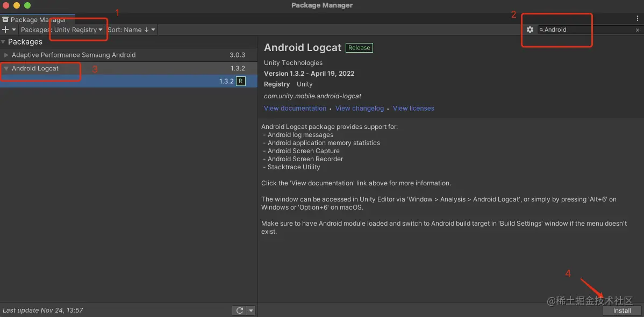Viewport: 644px width, 317px height.
Task: Click the green macOS zoom button
Action: pos(27,5)
